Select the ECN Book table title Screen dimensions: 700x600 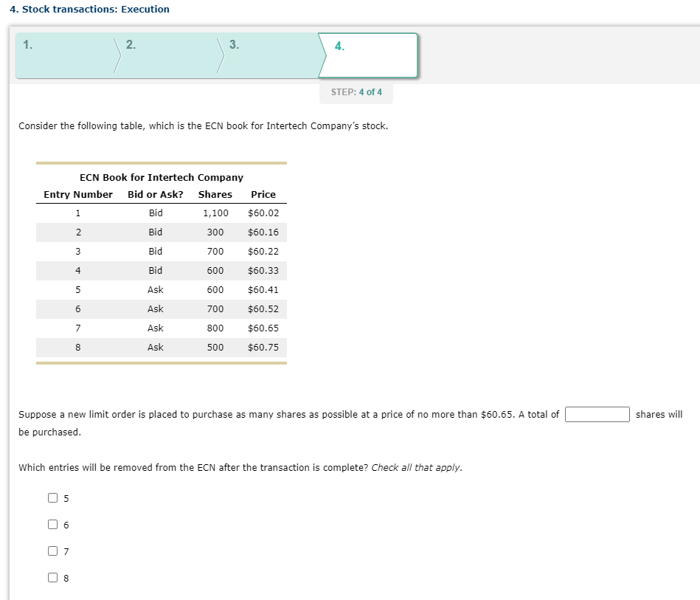coord(162,177)
